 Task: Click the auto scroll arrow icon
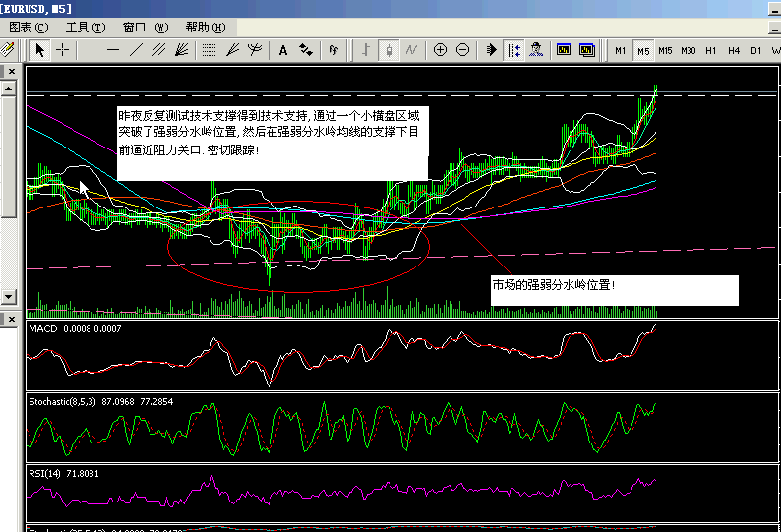[x=491, y=50]
